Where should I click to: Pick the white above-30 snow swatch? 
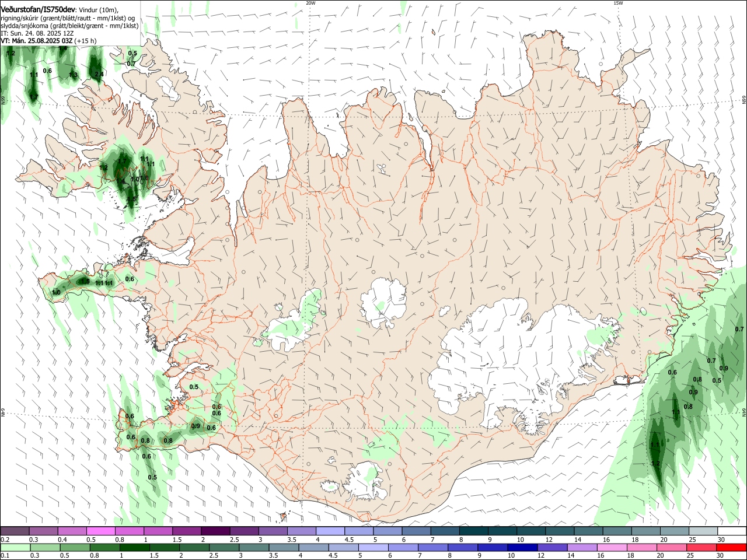pos(731,531)
